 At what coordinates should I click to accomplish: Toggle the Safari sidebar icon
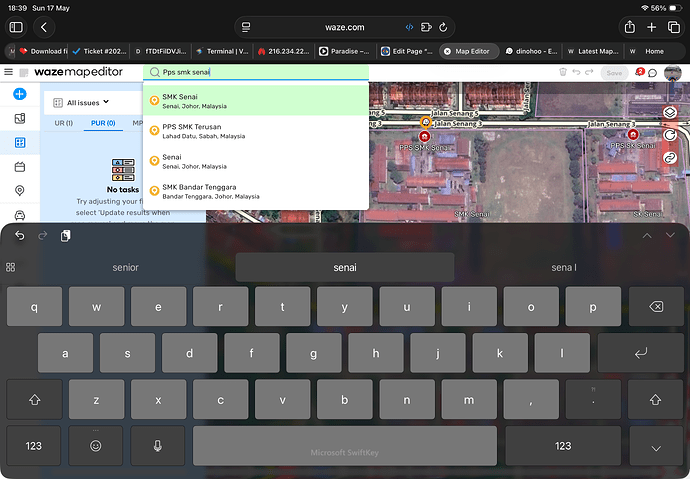click(16, 27)
